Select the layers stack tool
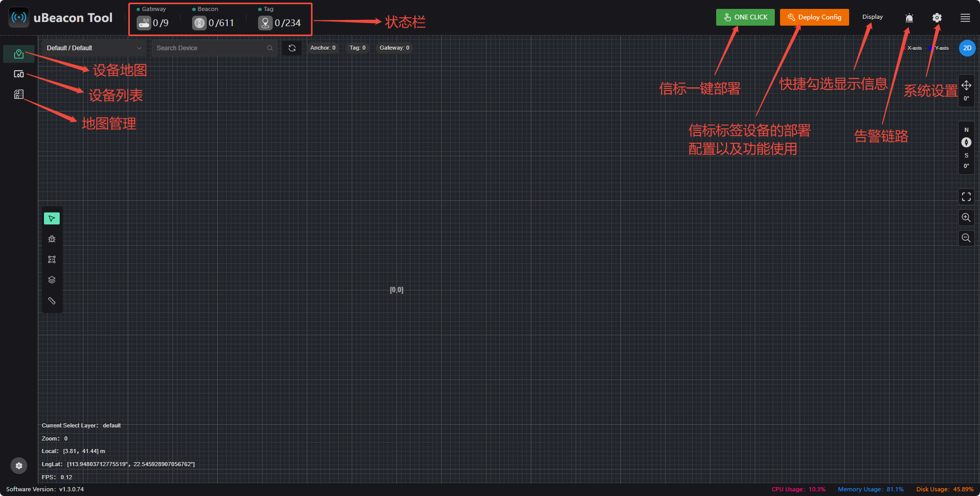 coord(52,280)
